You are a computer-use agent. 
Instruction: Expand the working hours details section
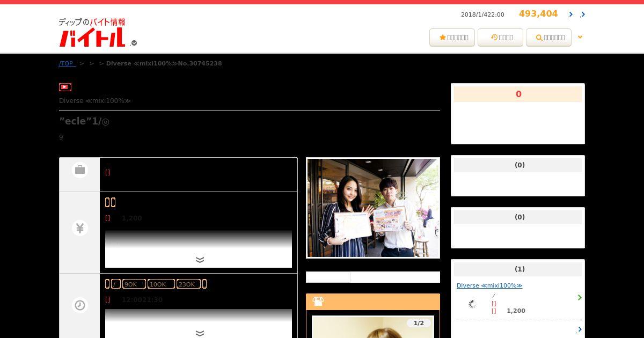[x=200, y=333]
